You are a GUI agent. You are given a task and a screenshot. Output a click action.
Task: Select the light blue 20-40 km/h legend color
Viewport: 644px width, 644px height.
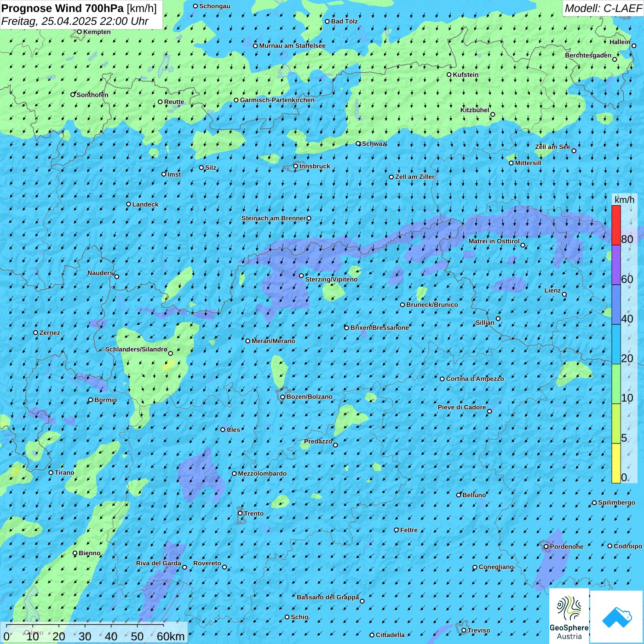click(x=616, y=345)
